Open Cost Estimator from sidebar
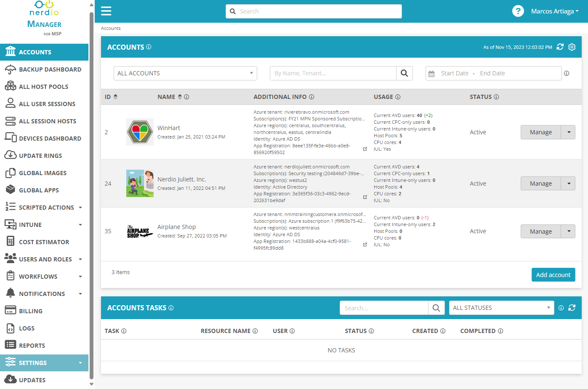 (x=44, y=242)
